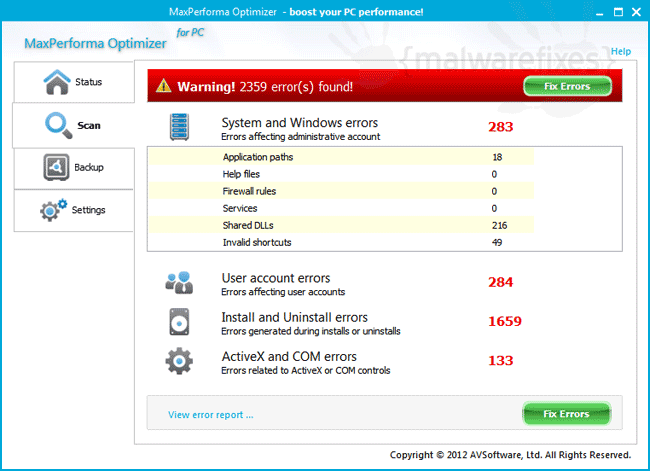The width and height of the screenshot is (650, 471).
Task: Select the Application paths row
Action: [x=341, y=157]
